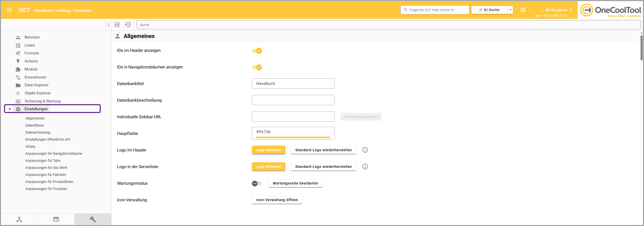The height and width of the screenshot is (226, 644).
Task: Open Konnektoren in the sidebar
Action: [35, 77]
